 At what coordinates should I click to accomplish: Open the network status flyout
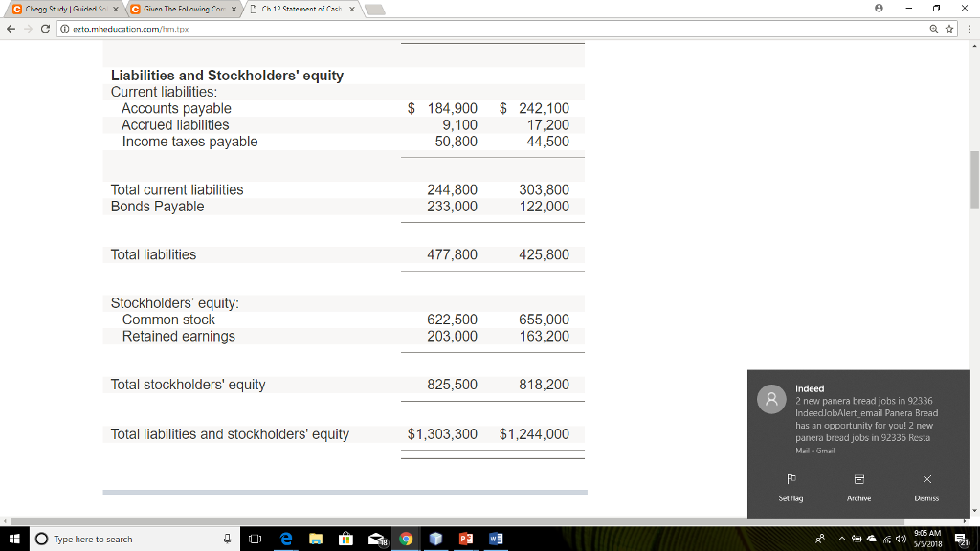click(x=886, y=539)
